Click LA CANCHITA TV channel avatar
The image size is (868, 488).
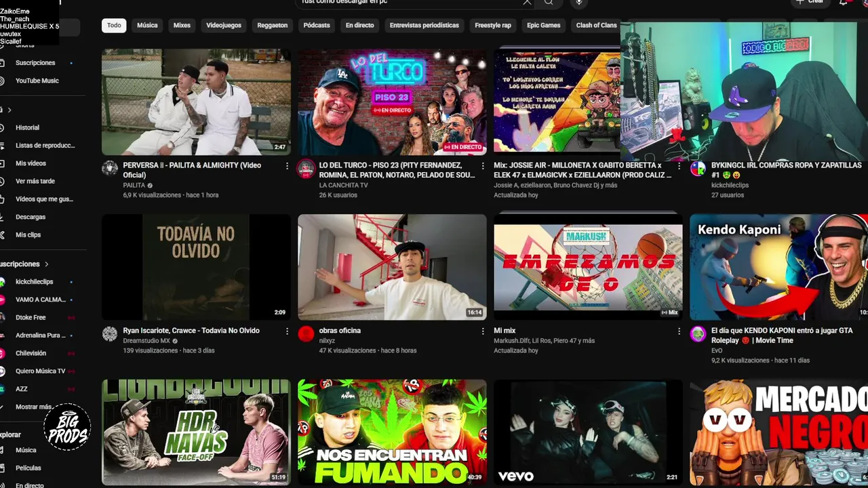coord(306,169)
